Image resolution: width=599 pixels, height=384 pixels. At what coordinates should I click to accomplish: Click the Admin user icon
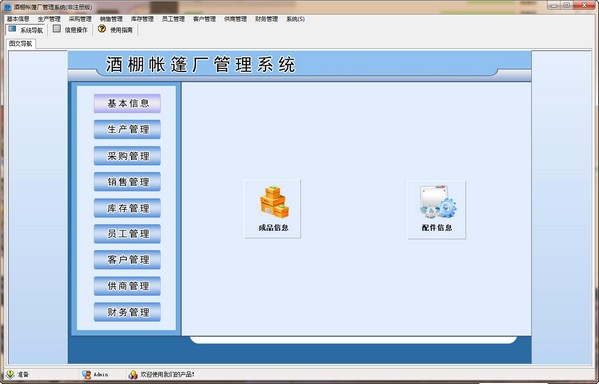point(86,374)
